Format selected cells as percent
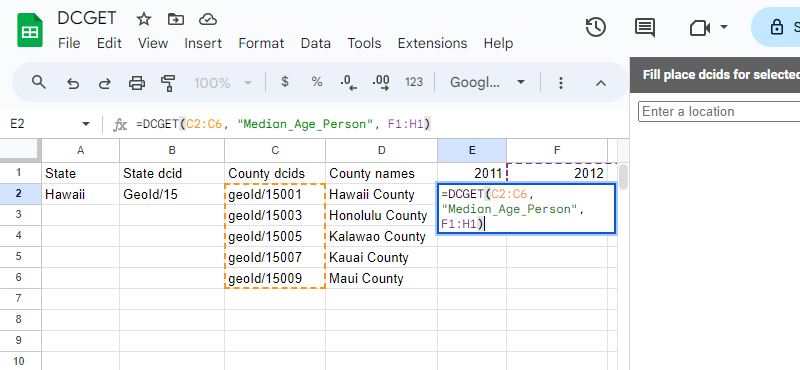 coord(317,82)
